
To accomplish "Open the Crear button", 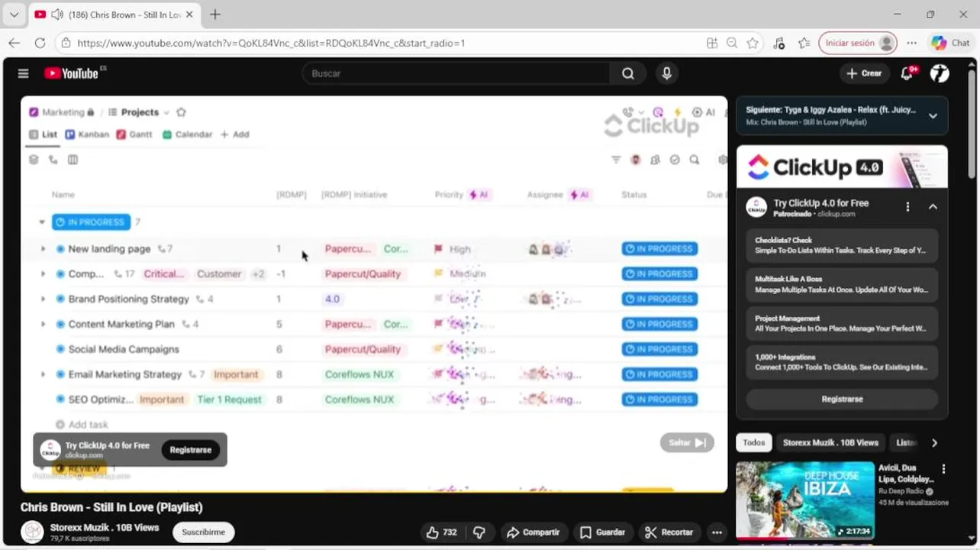I will coord(864,73).
